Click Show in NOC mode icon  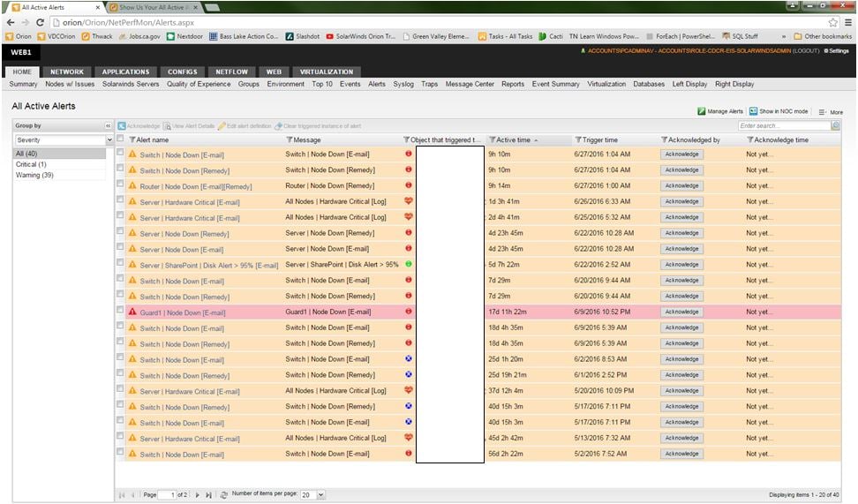[x=753, y=111]
